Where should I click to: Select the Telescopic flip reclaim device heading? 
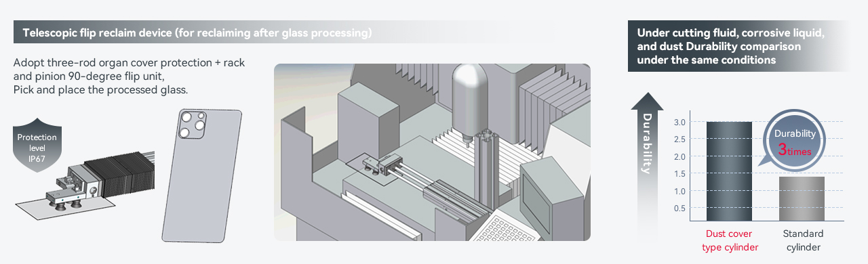tap(197, 32)
